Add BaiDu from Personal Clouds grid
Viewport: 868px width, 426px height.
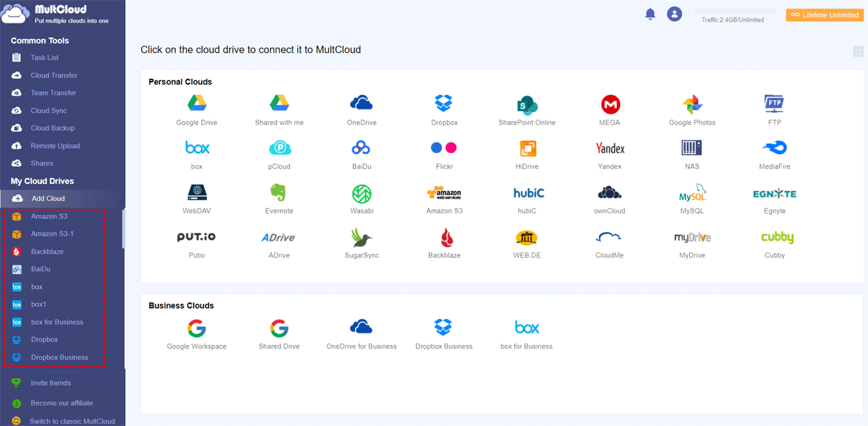[x=362, y=155]
